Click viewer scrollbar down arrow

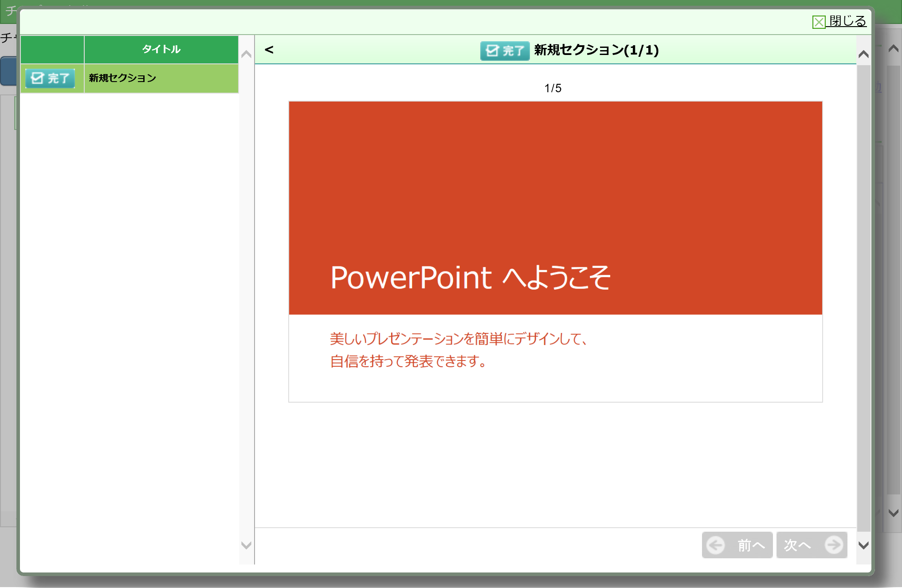click(x=863, y=545)
